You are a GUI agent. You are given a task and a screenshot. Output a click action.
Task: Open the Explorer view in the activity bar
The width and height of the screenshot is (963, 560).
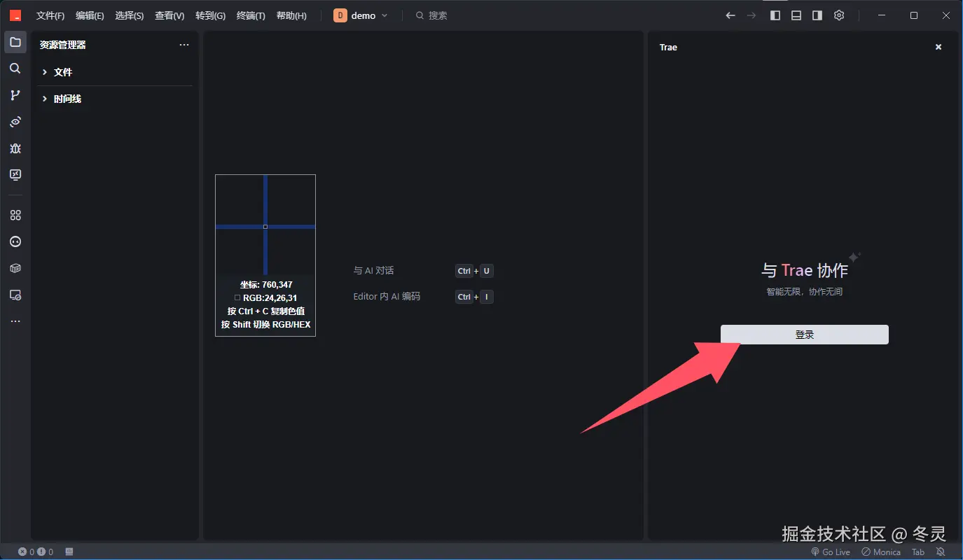[x=15, y=42]
